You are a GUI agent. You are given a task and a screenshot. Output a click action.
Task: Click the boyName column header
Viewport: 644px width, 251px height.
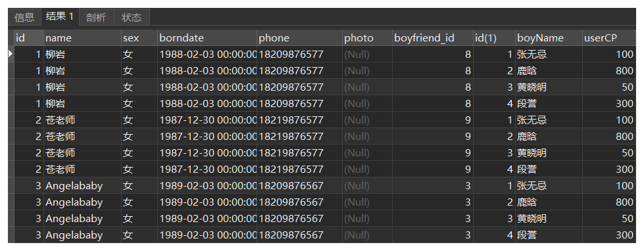tap(549, 37)
